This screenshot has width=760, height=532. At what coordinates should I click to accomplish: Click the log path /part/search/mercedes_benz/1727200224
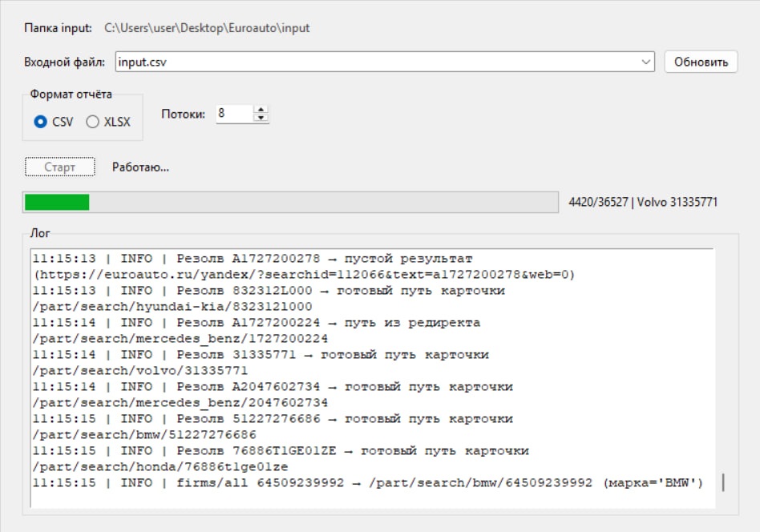point(180,339)
